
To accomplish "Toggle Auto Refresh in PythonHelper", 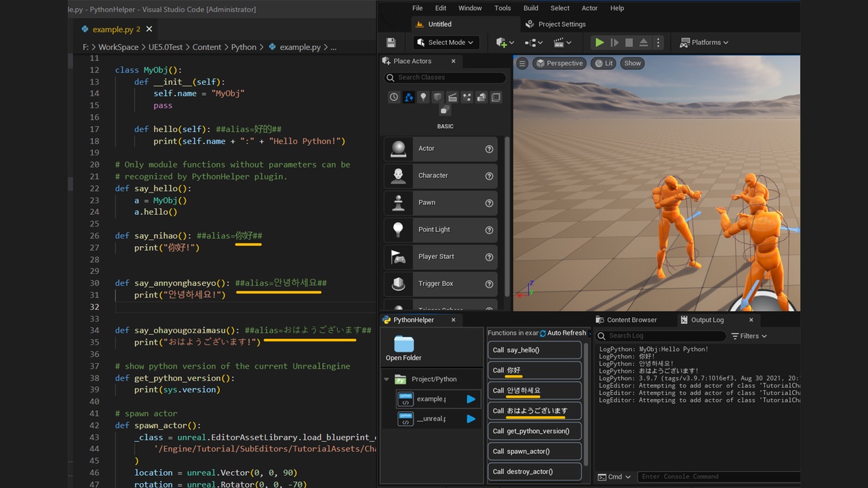I will (563, 333).
